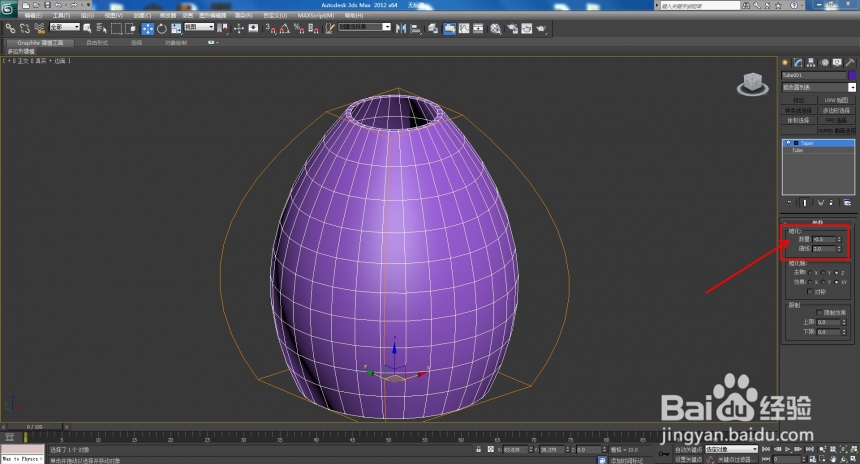Switch to the Utilities command panel tab
Viewport: 860px width, 464px height.
850,63
